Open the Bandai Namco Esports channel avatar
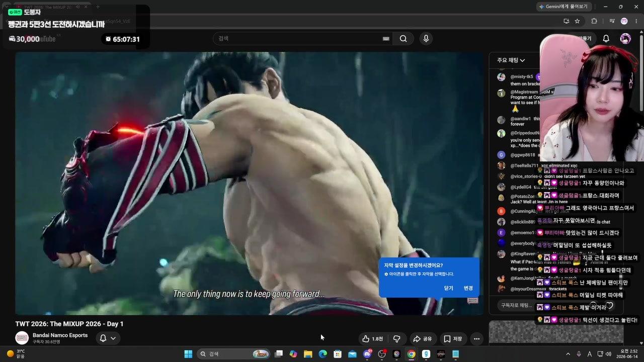The height and width of the screenshot is (362, 644). (x=22, y=338)
